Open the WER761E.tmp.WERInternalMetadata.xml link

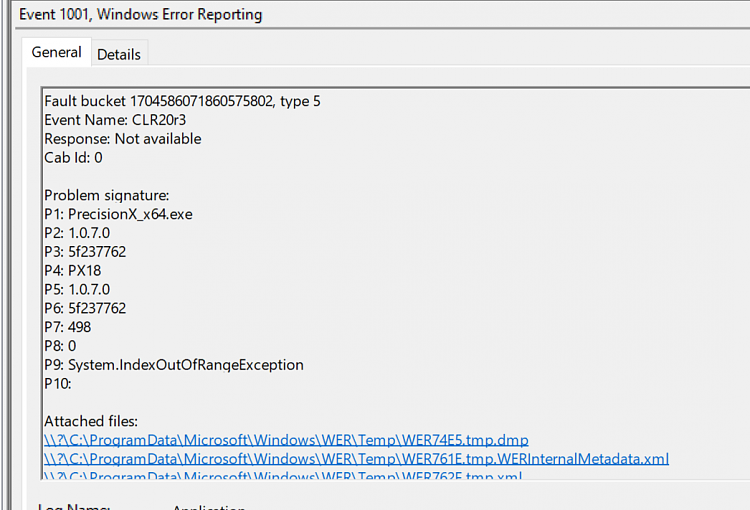pos(356,459)
